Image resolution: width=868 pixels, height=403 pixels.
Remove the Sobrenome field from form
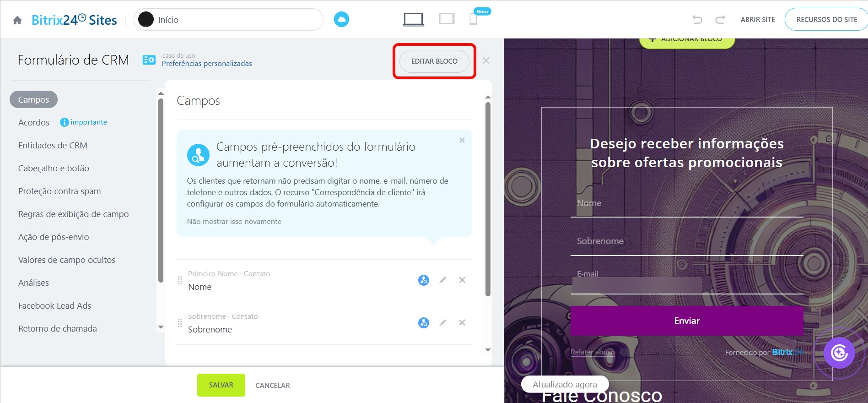pos(462,322)
